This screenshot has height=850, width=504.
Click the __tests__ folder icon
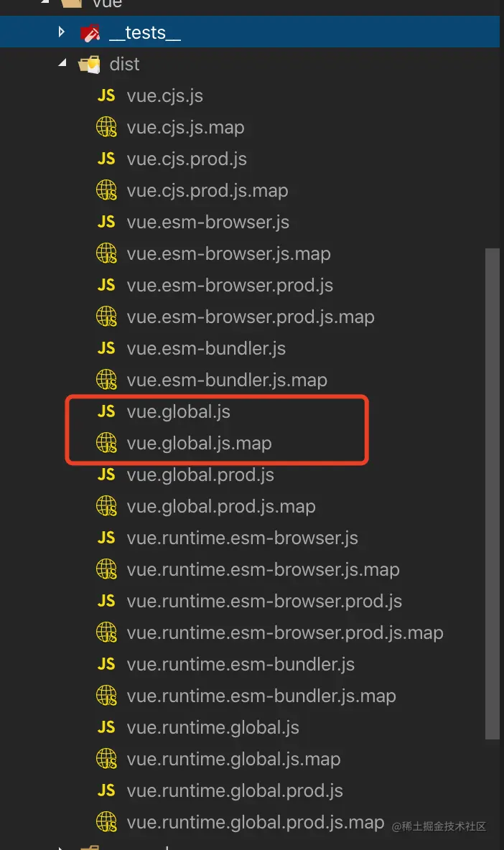point(90,33)
